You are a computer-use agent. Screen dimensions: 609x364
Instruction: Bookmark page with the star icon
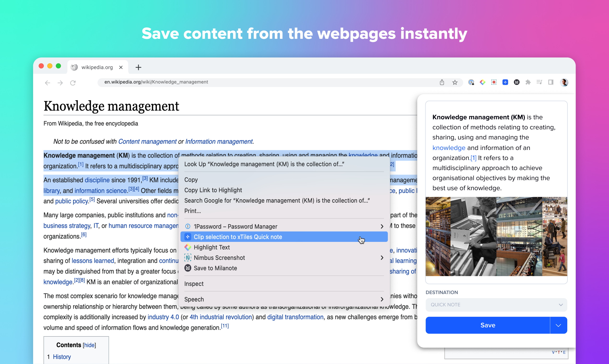[x=455, y=82]
